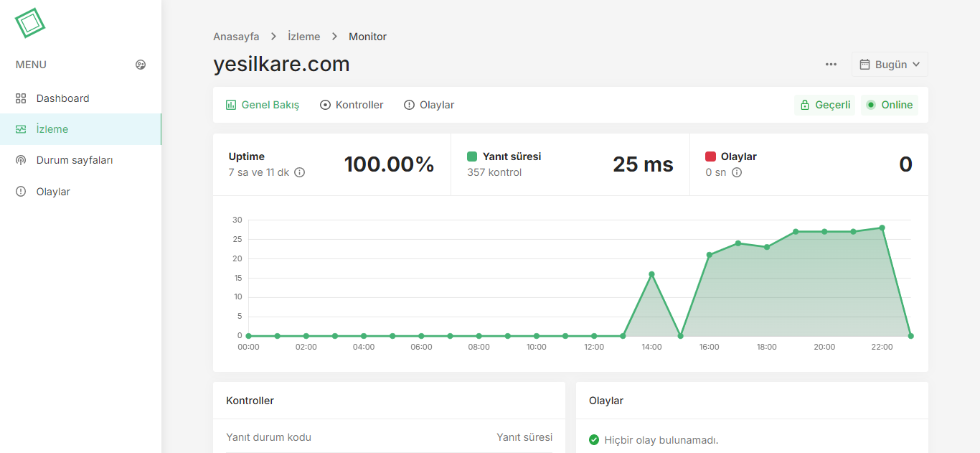The width and height of the screenshot is (980, 453).
Task: Open the Anasayfa breadcrumb link
Action: 236,36
